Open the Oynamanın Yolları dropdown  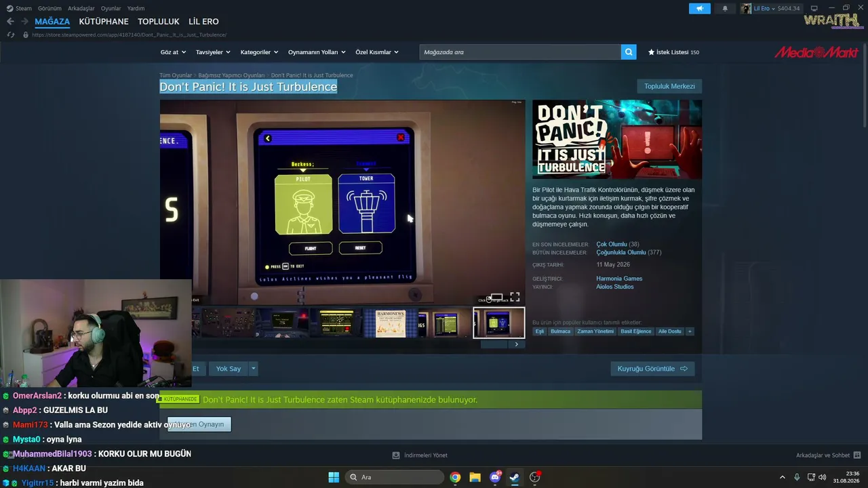[x=317, y=52]
